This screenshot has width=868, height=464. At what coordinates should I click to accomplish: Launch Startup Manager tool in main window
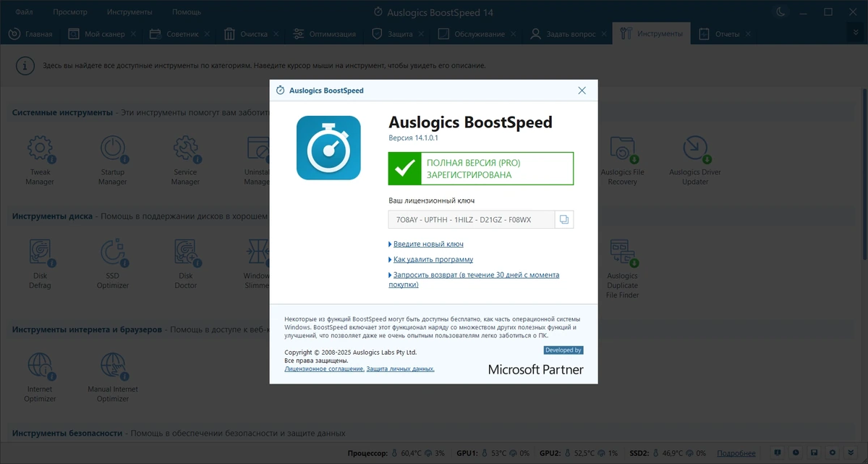[x=113, y=161]
